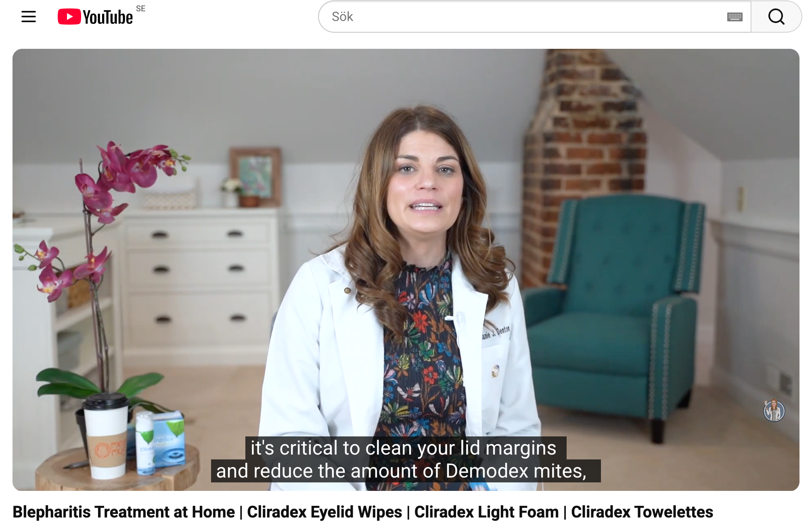The width and height of the screenshot is (812, 530).
Task: Click the Cliradex Light Foam title segment
Action: (x=486, y=512)
